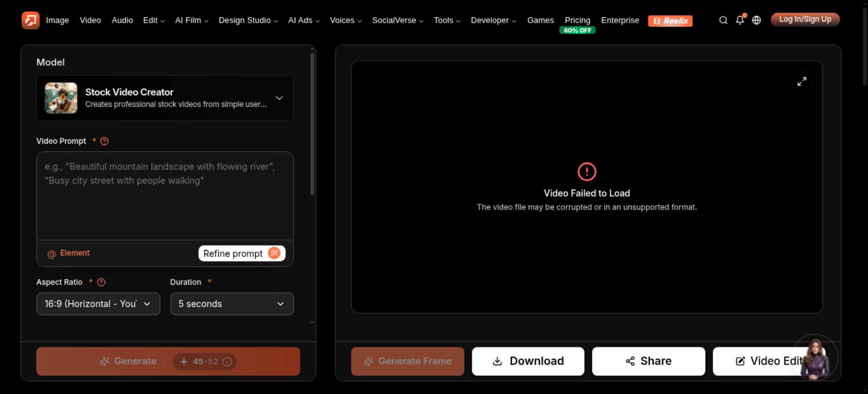The width and height of the screenshot is (868, 394).
Task: Click the red error exclamation icon
Action: [x=587, y=171]
